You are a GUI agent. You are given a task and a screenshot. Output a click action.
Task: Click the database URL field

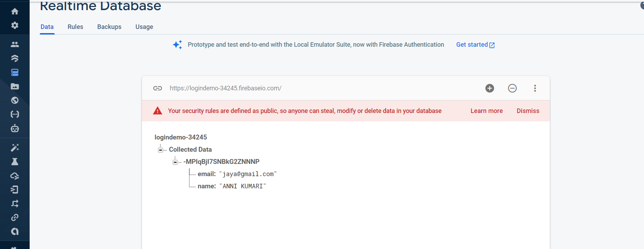coord(225,88)
